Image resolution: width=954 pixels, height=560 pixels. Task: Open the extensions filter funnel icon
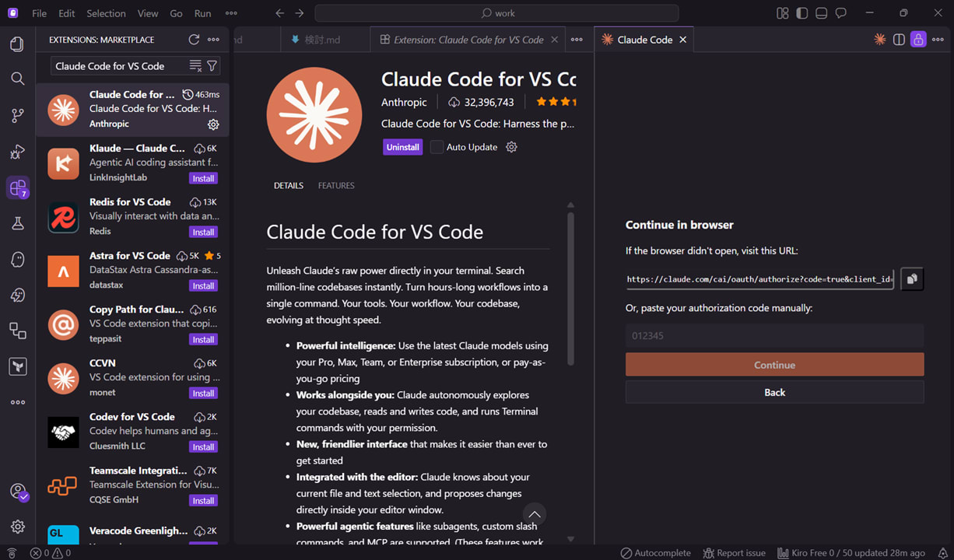click(212, 66)
